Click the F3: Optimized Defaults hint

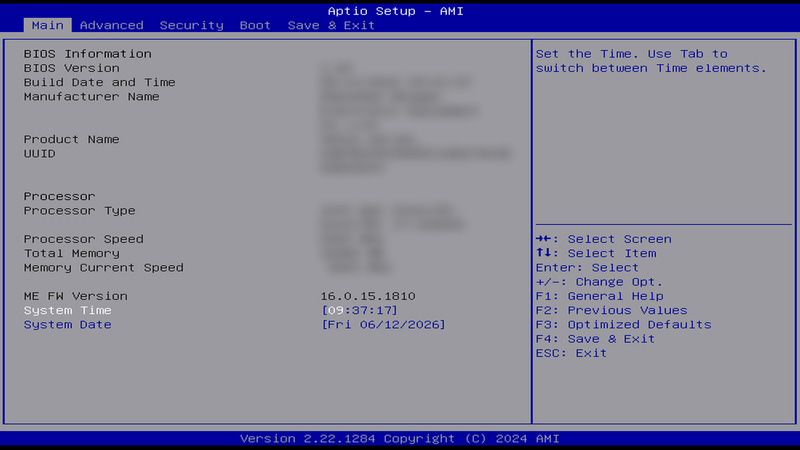click(x=623, y=325)
